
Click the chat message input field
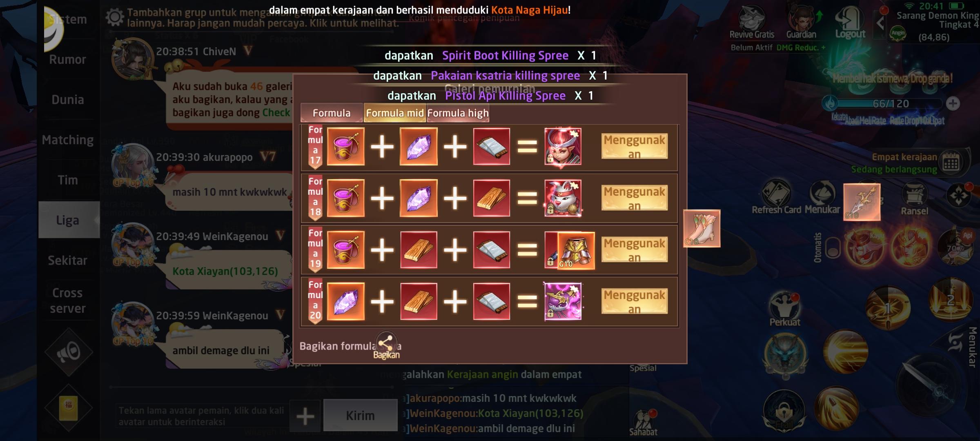pyautogui.click(x=201, y=416)
